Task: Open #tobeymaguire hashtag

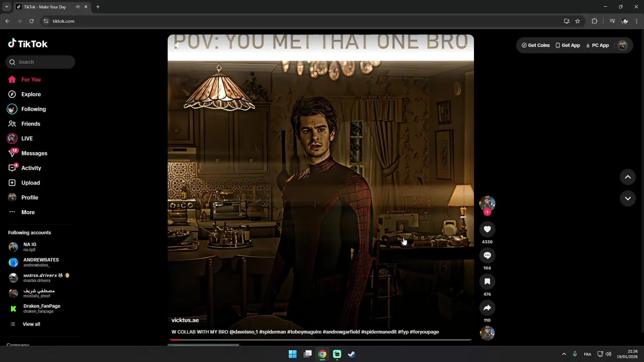Action: coord(304,332)
